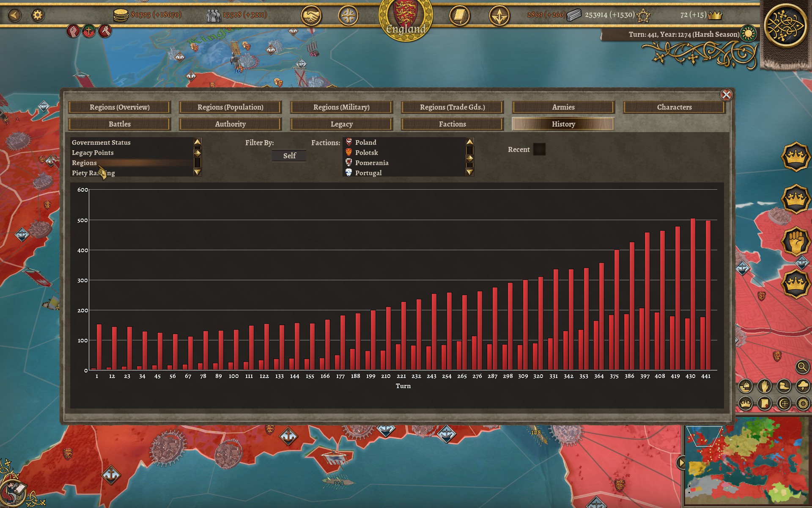Click the back arrow icon in top bar
Image resolution: width=812 pixels, height=508 pixels.
pos(14,15)
